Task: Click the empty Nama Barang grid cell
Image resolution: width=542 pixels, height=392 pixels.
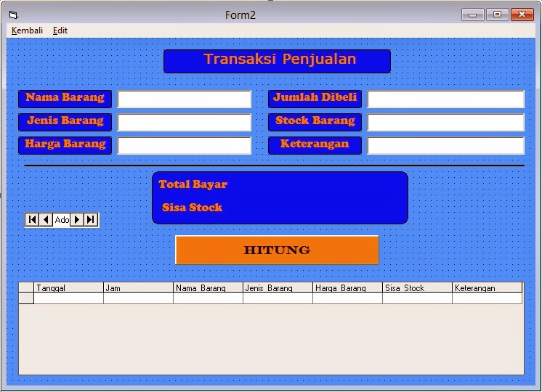Action: pyautogui.click(x=208, y=298)
